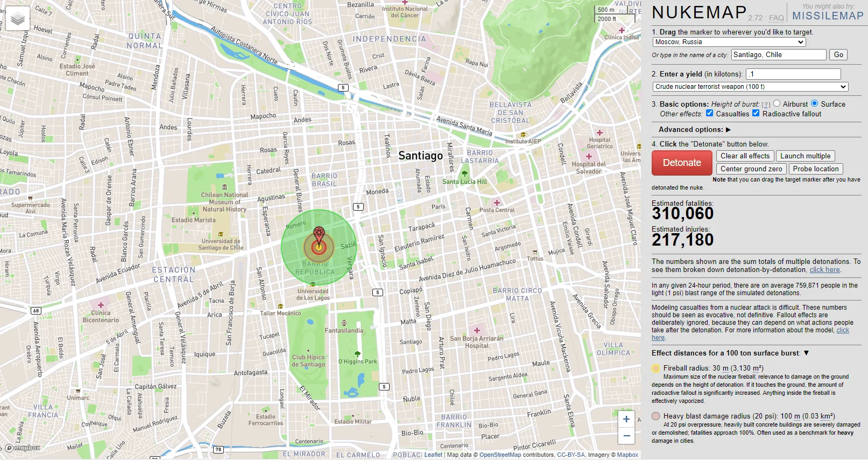Click the Estadio Marista label

pyautogui.click(x=193, y=220)
